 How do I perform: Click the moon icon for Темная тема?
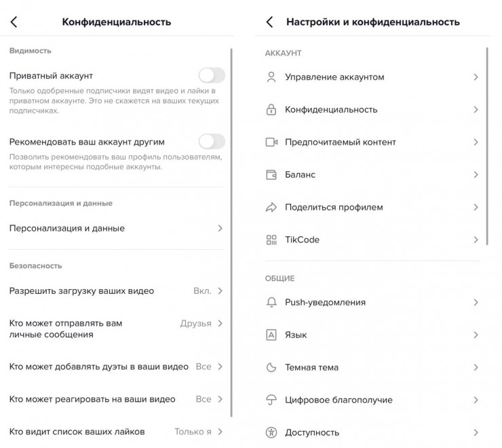(271, 367)
